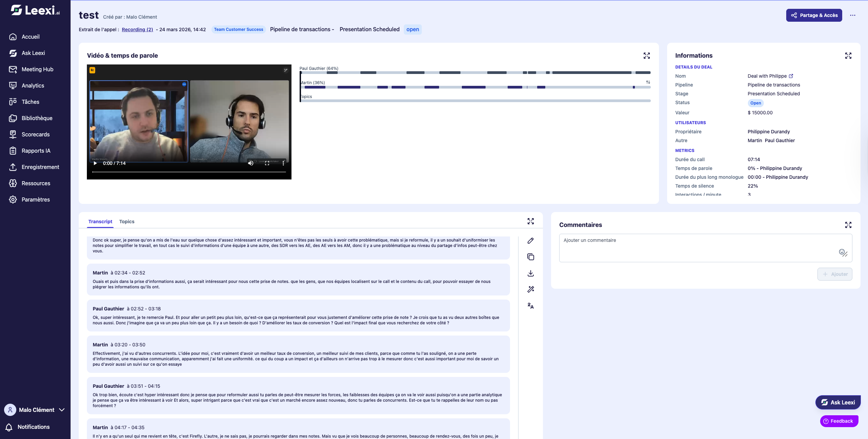This screenshot has height=439, width=868.
Task: Open the three-dot menu next to Partage & Accès
Action: pos(852,15)
